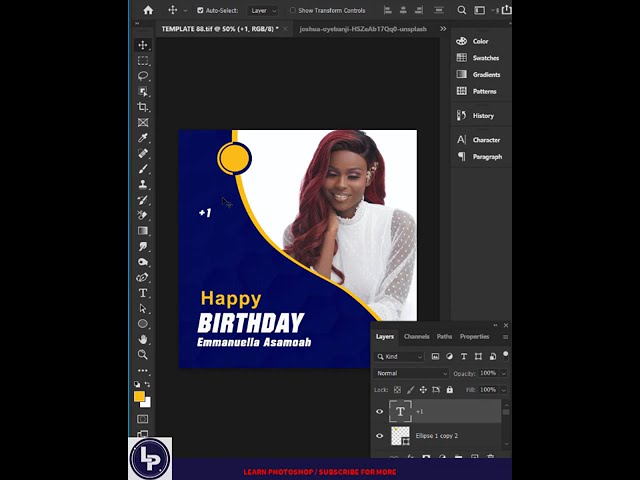Select the Smudge tool

(143, 246)
